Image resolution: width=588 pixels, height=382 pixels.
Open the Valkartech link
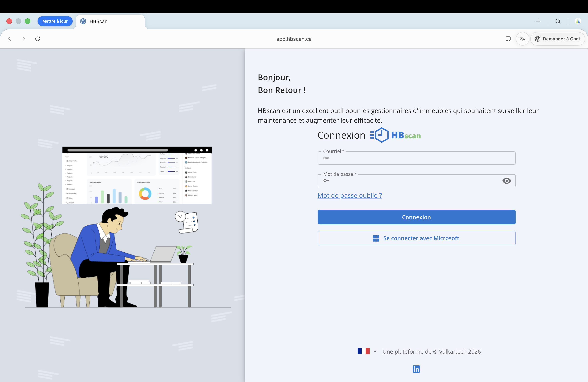453,351
